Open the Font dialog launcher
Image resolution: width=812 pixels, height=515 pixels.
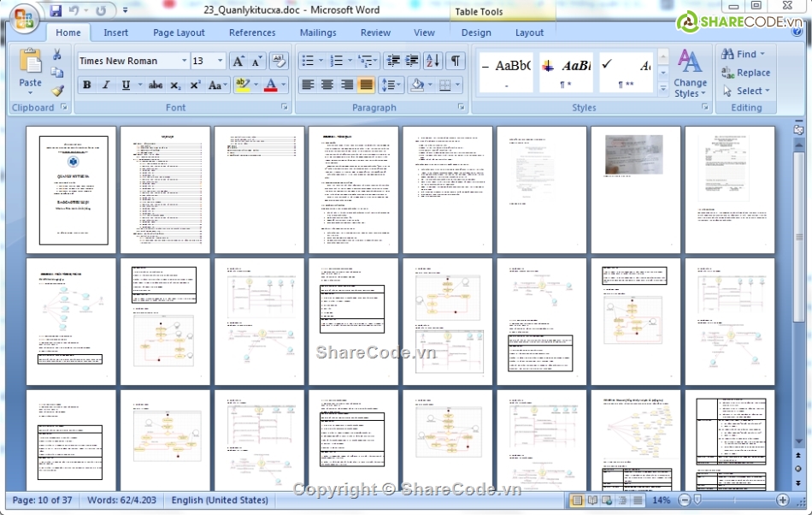point(285,107)
